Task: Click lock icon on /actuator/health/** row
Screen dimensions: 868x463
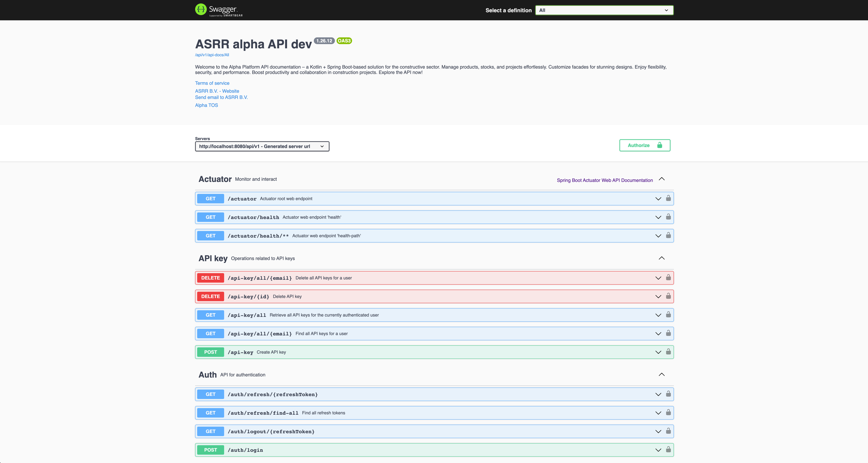Action: [x=668, y=236]
